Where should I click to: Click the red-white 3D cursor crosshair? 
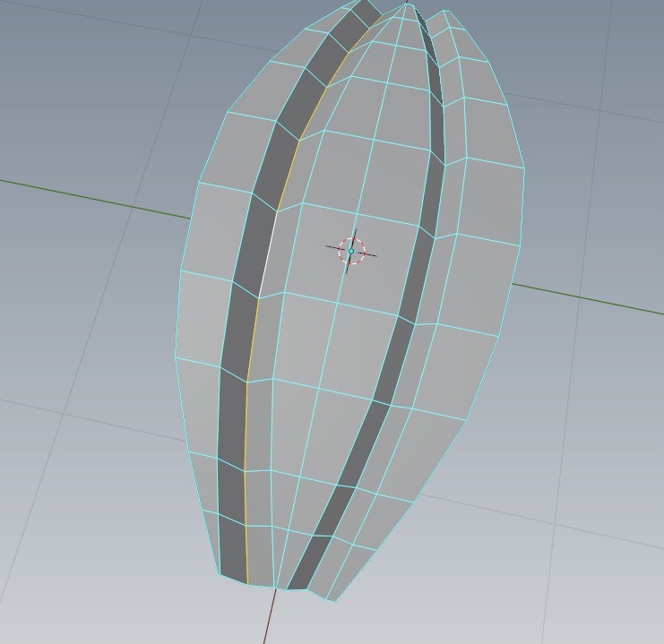[x=351, y=251]
